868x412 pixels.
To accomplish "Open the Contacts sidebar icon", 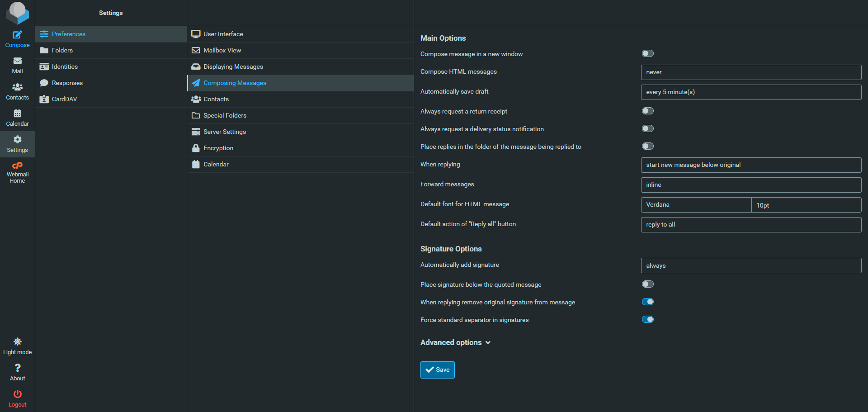I will [17, 91].
